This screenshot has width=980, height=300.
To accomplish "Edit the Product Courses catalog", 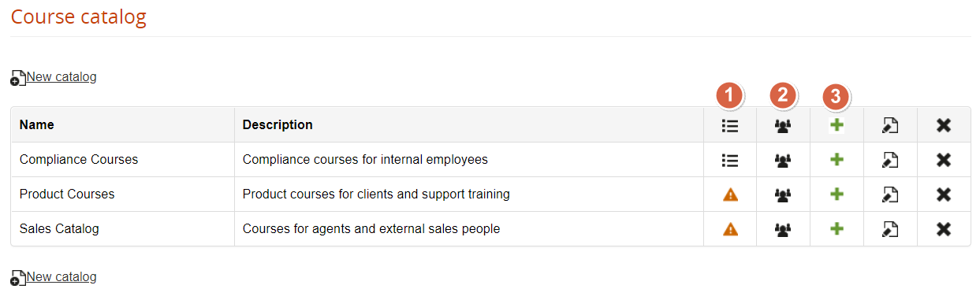I will click(x=890, y=194).
